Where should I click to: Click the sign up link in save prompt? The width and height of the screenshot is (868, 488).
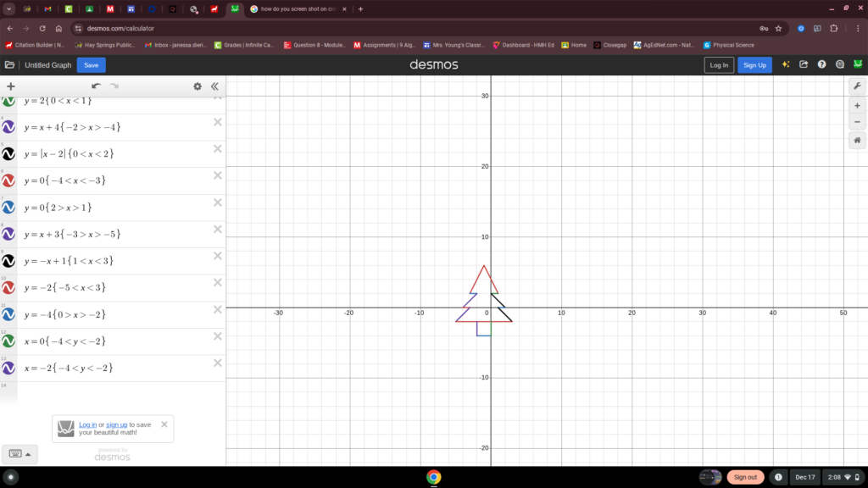pos(117,424)
